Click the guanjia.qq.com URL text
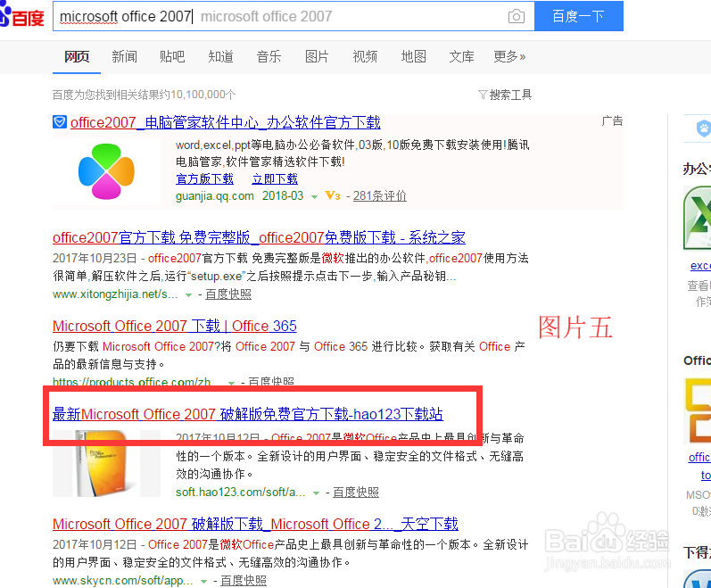 point(215,195)
